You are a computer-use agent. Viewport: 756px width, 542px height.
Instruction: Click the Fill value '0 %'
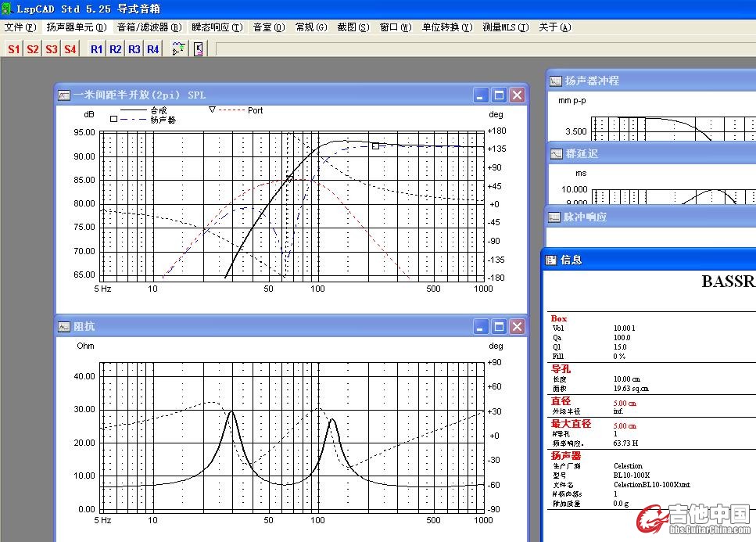tap(619, 357)
